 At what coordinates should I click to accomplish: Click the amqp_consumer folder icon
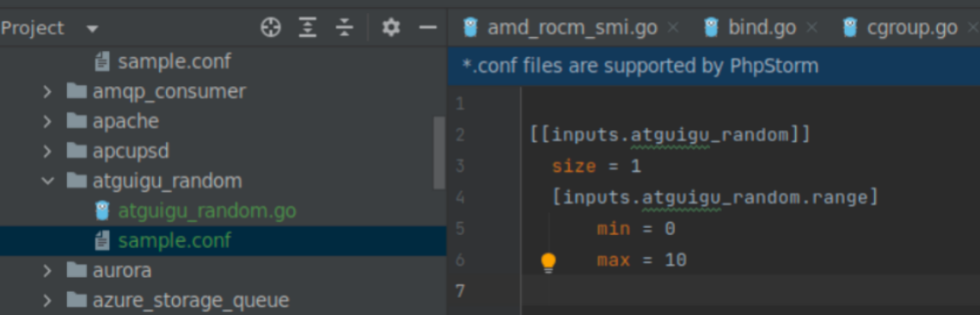[77, 91]
